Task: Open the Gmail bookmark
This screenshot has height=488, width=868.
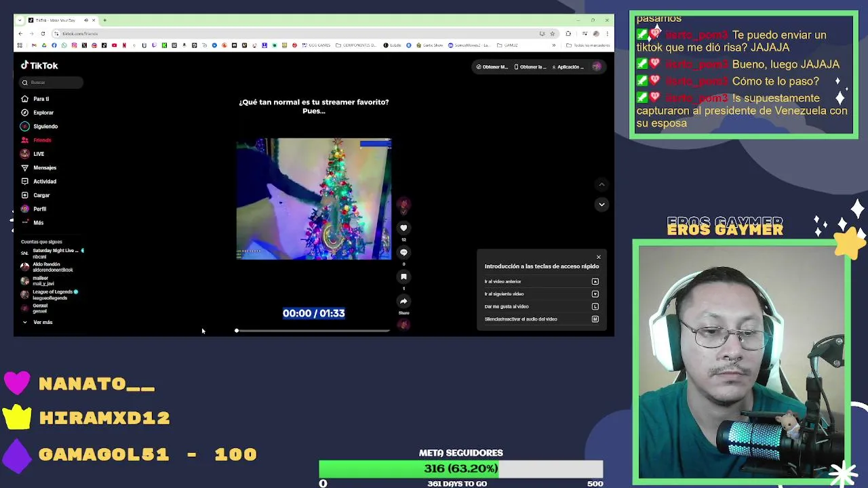Action: tap(34, 45)
